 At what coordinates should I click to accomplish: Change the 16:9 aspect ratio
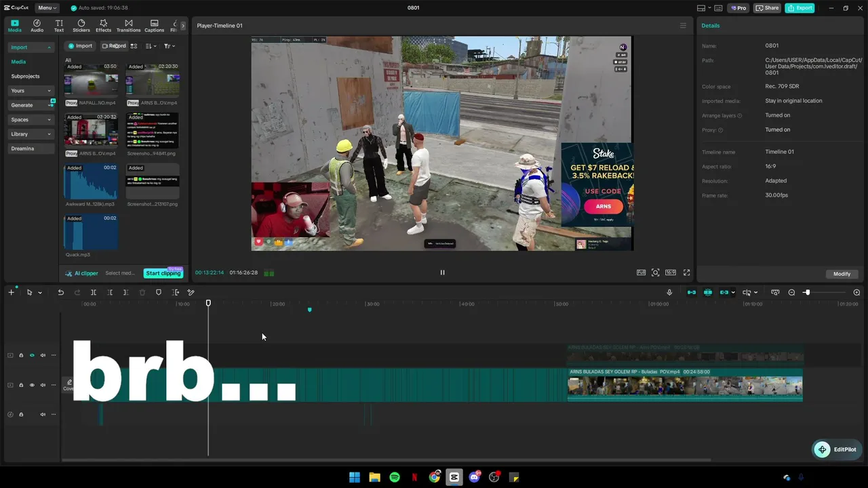[670, 272]
